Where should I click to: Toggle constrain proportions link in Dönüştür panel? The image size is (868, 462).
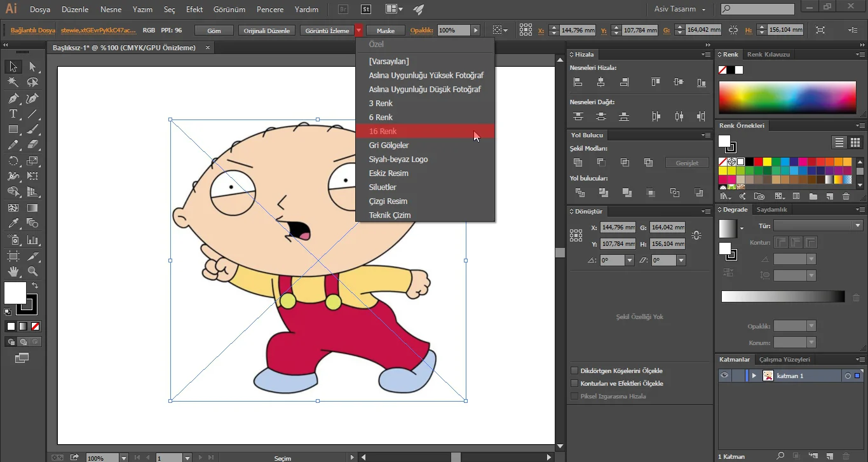pos(696,236)
